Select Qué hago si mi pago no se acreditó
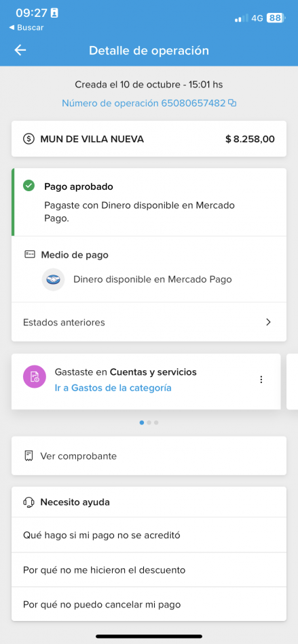This screenshot has height=644, width=298. pyautogui.click(x=149, y=535)
